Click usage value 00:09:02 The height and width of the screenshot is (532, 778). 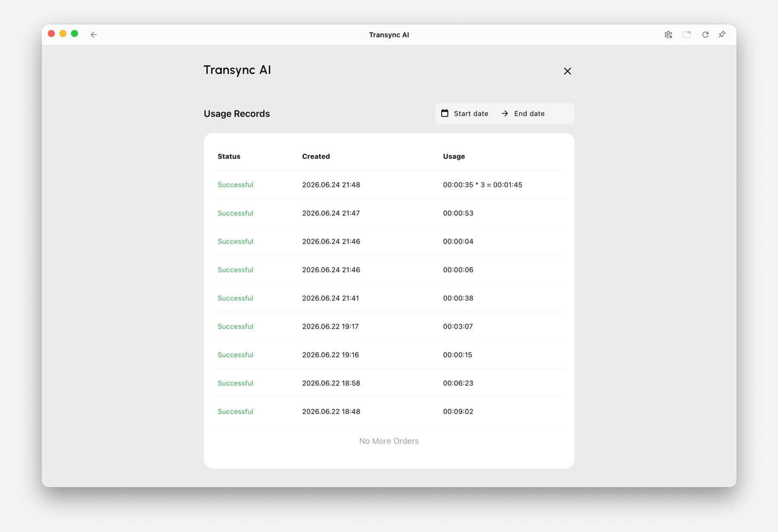click(x=458, y=412)
